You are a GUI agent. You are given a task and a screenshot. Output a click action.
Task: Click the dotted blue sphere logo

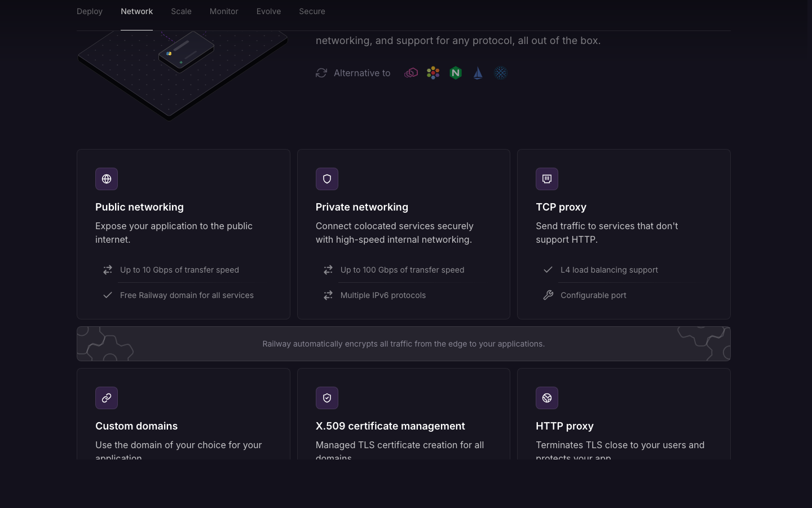(x=500, y=73)
